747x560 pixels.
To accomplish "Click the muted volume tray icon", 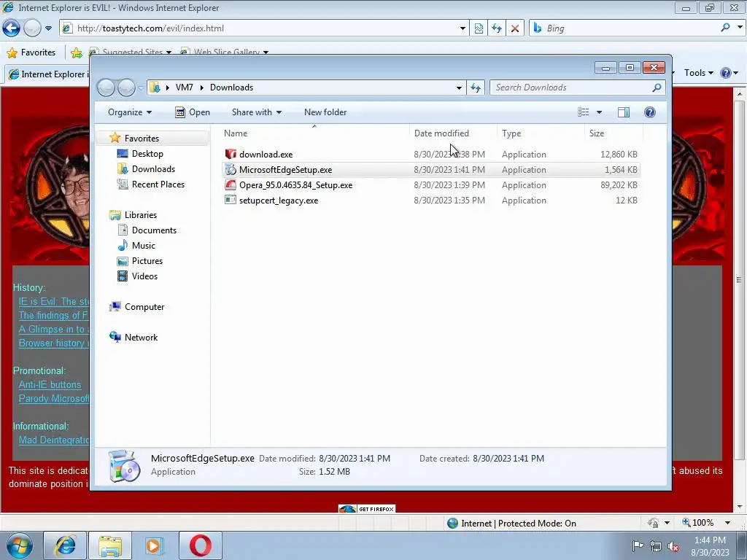I will pyautogui.click(x=673, y=546).
